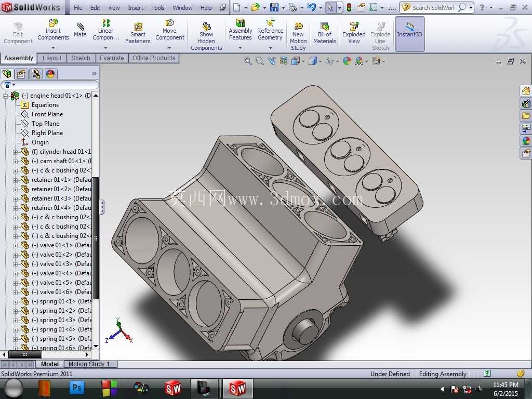Image resolution: width=532 pixels, height=399 pixels.
Task: Click Edit Appearance color ball icon
Action: click(347, 61)
